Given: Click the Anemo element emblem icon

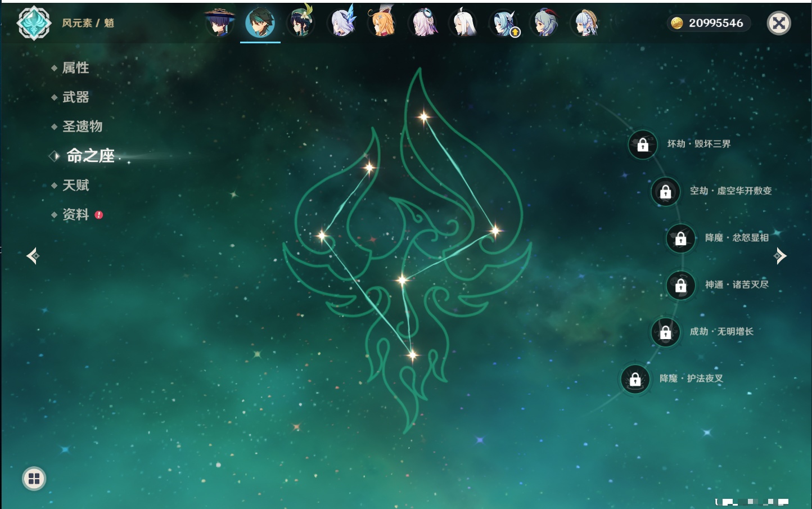Looking at the screenshot, I should [x=34, y=23].
